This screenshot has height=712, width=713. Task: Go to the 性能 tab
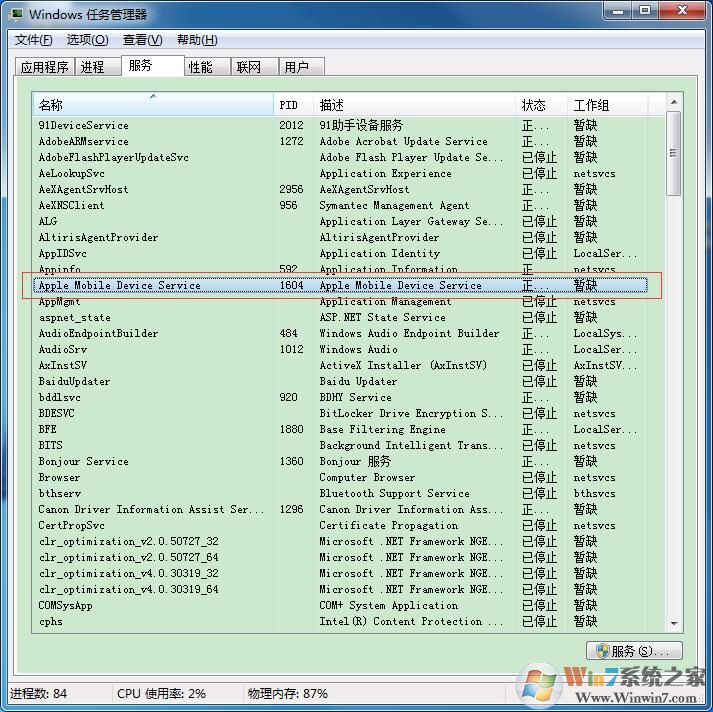click(x=200, y=67)
